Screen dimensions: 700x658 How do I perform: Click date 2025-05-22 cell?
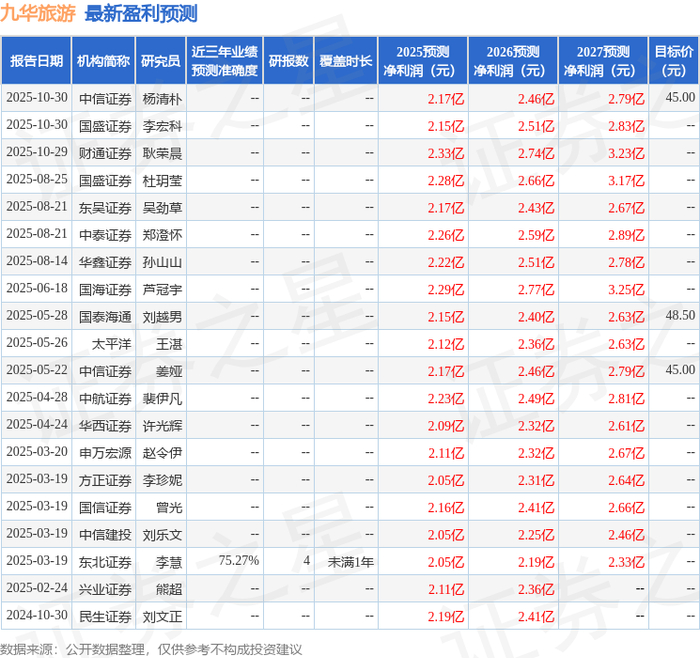[x=37, y=370]
